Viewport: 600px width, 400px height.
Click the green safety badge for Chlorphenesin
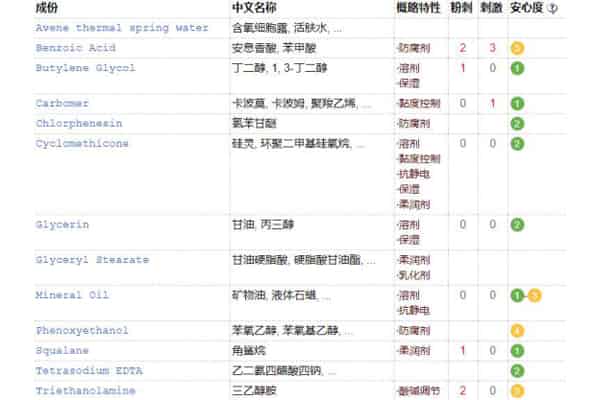coord(517,124)
